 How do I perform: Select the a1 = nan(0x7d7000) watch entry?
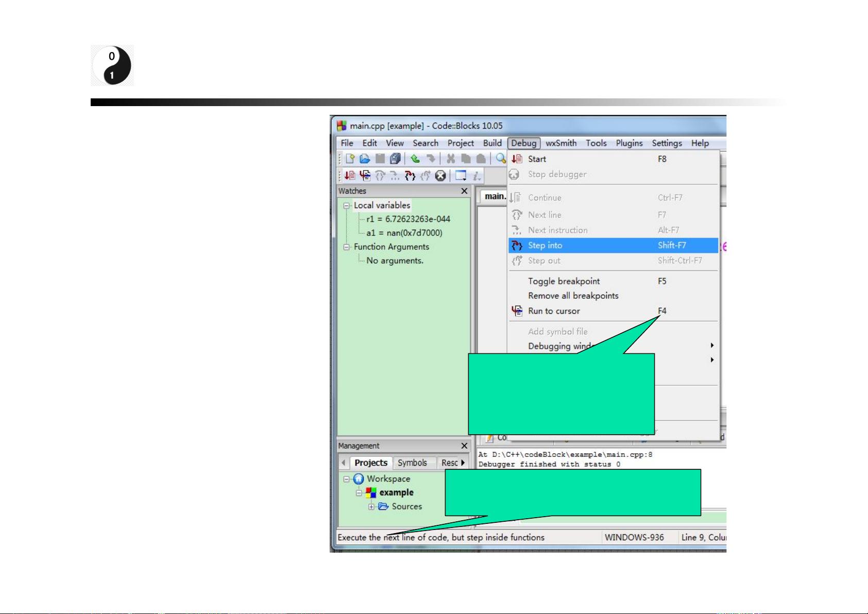pos(404,233)
